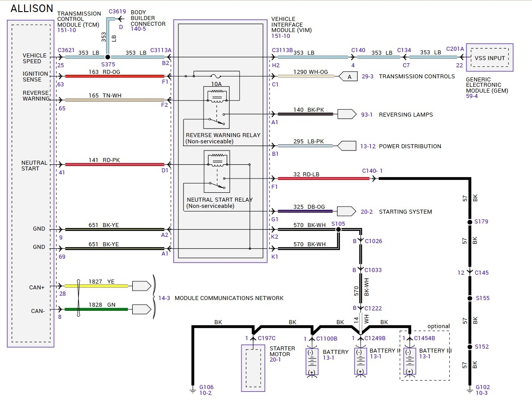Screen dimensions: 532x406
Task: Select the 163 RD-OG wire label
Action: pos(105,72)
